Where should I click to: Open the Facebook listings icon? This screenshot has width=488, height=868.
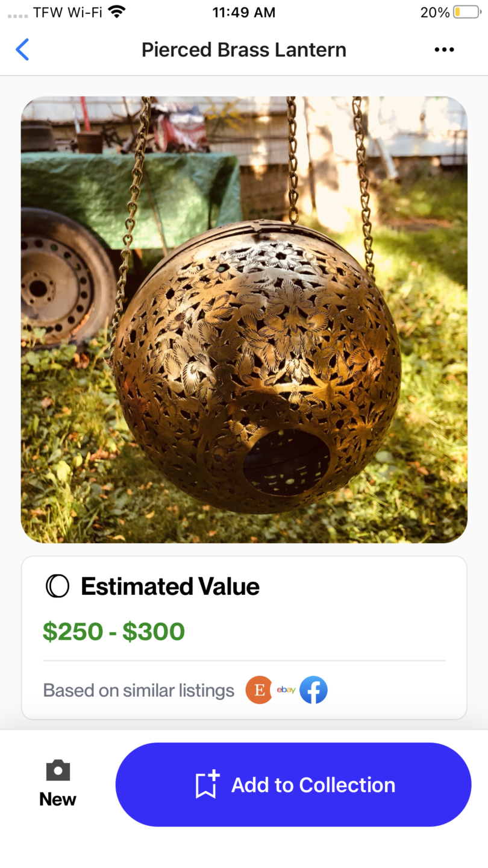coord(313,690)
